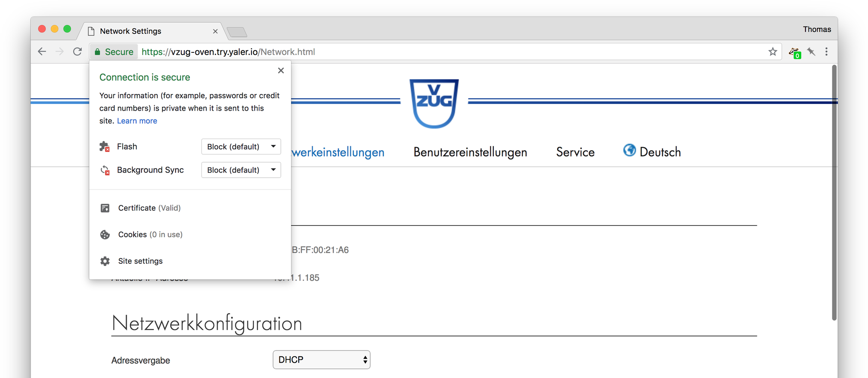Reload the page with the refresh icon
The image size is (868, 378).
(x=78, y=52)
